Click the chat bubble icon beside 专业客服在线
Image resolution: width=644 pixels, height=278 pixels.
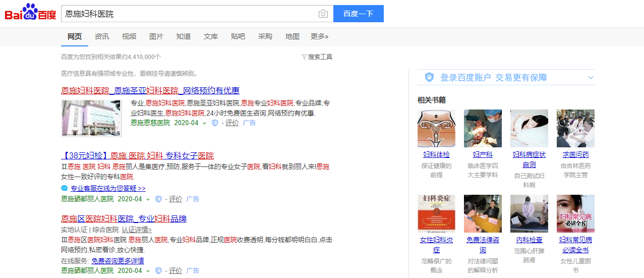point(64,188)
